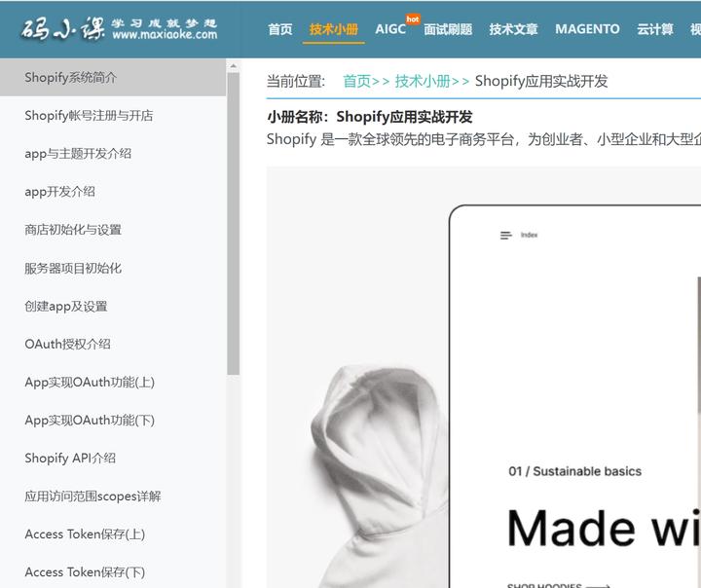Viewport: 701px width, 588px height.
Task: Select the 技术小册 nav tab
Action: [x=334, y=29]
